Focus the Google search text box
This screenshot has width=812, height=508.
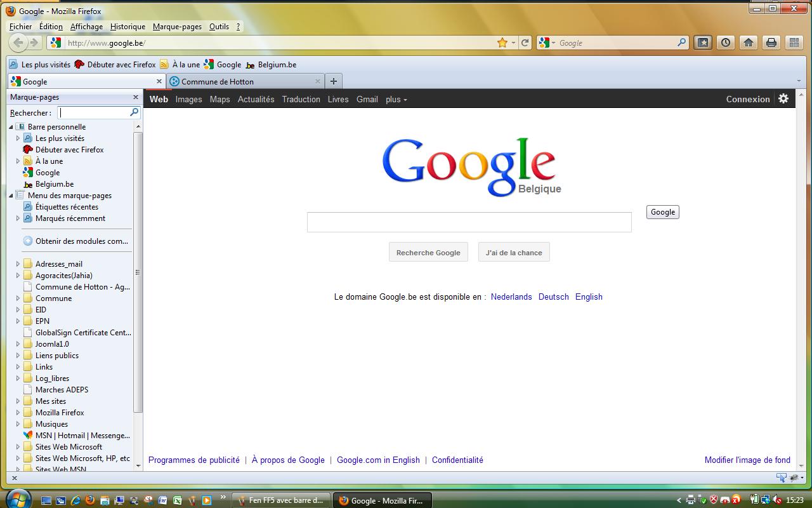click(x=469, y=222)
